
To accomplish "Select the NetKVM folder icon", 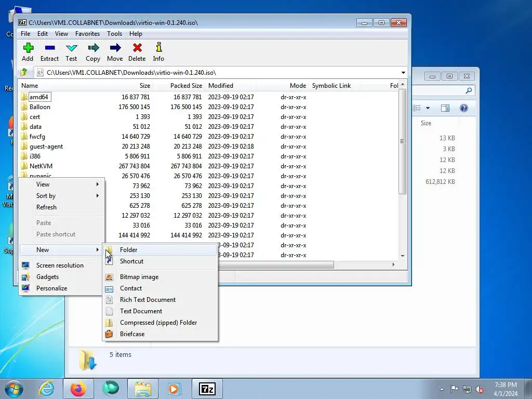I will click(24, 166).
